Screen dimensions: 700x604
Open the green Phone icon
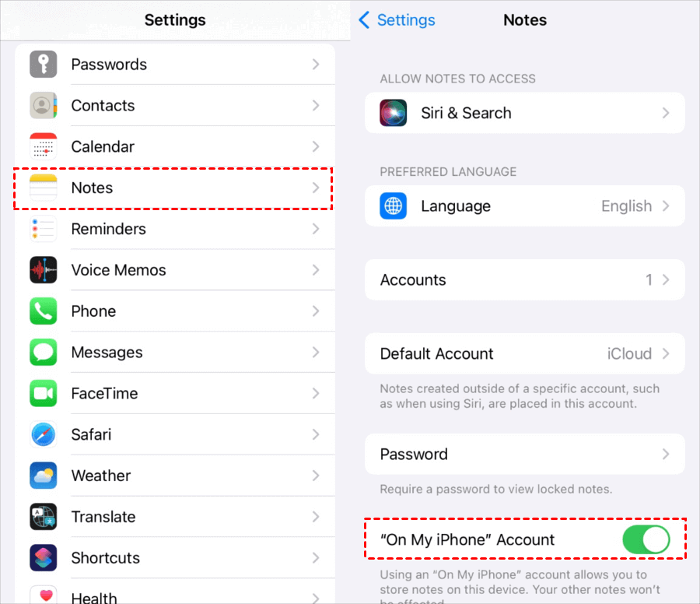(44, 311)
